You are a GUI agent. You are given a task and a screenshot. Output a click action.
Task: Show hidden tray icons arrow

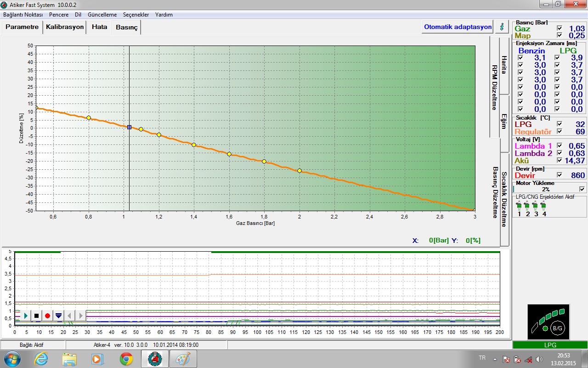495,359
